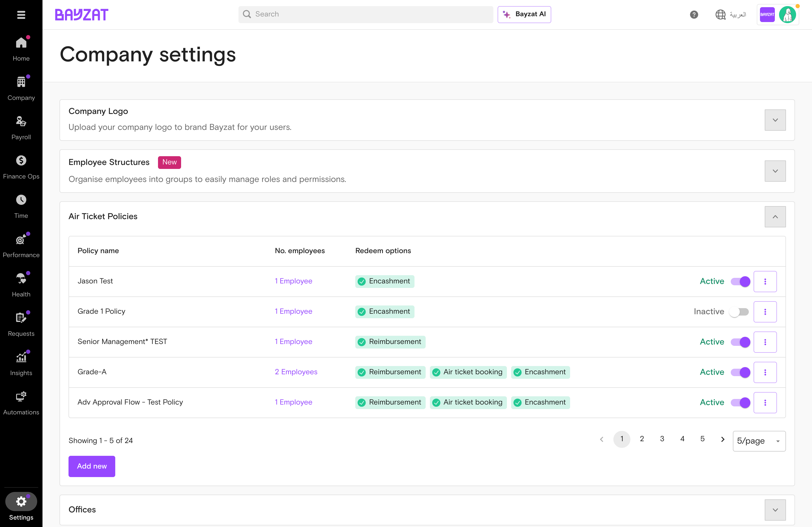This screenshot has height=527, width=812.
Task: Open 1 Employee link for Jason Test
Action: click(x=293, y=281)
